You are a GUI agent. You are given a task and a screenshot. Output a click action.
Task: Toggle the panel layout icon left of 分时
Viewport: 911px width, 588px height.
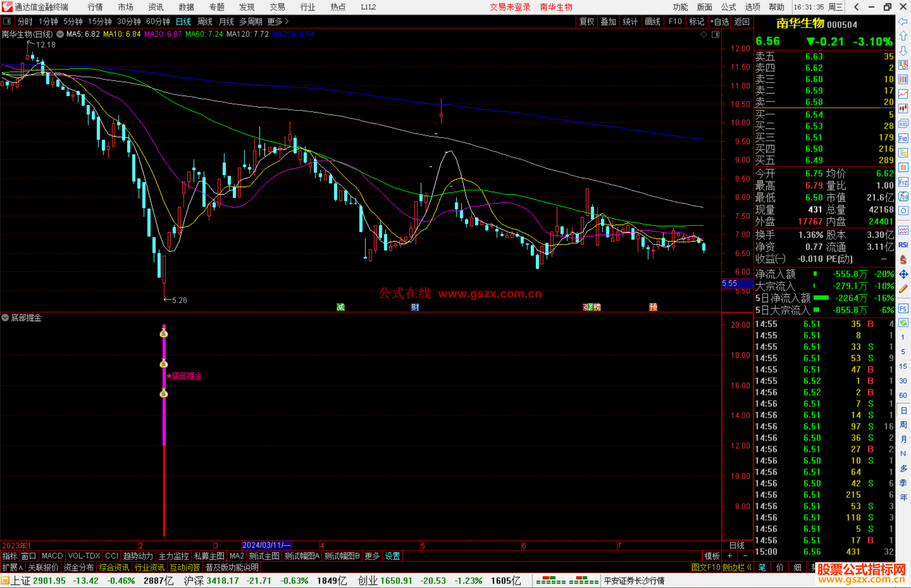7,21
